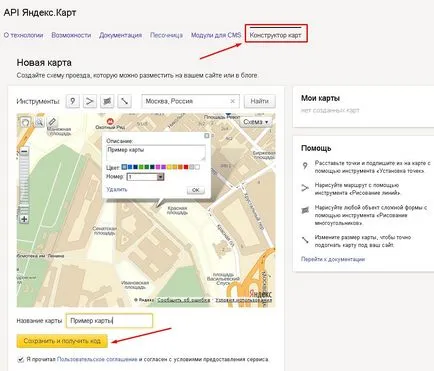Pick the selected light-blue color swatch

(124, 167)
